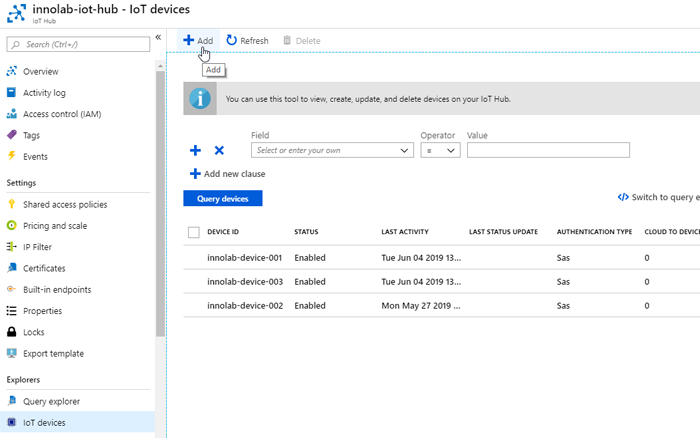This screenshot has width=700, height=438.
Task: Click the Value input field
Action: [x=548, y=151]
